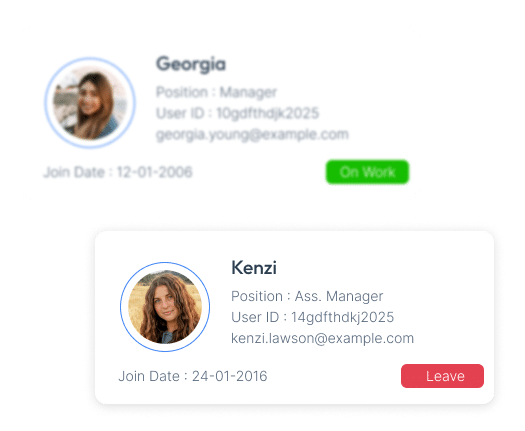Select the name heading Georgia
Screen dimensions: 525x431
191,64
